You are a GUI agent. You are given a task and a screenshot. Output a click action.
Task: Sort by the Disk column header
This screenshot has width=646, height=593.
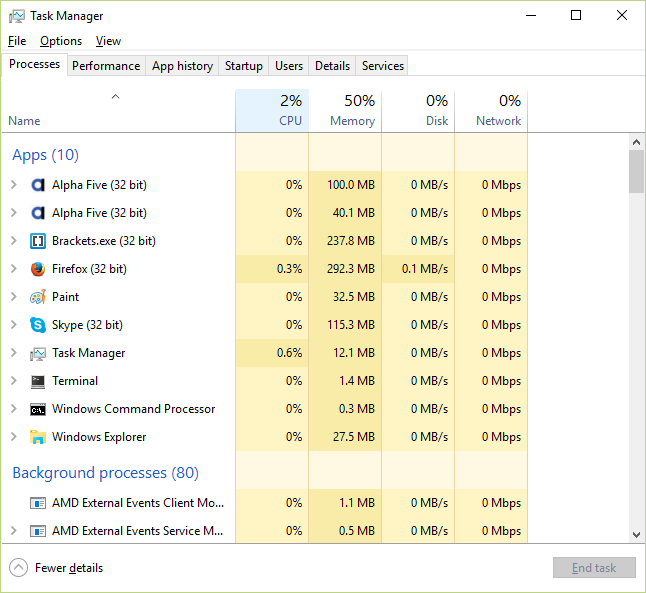(418, 111)
